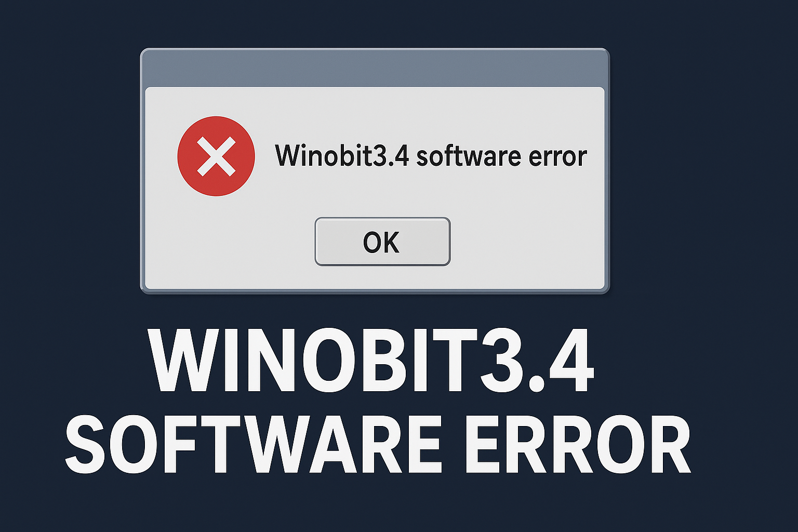Click the letter "O" on the OK button
Image resolution: width=798 pixels, height=532 pixels.
(372, 243)
